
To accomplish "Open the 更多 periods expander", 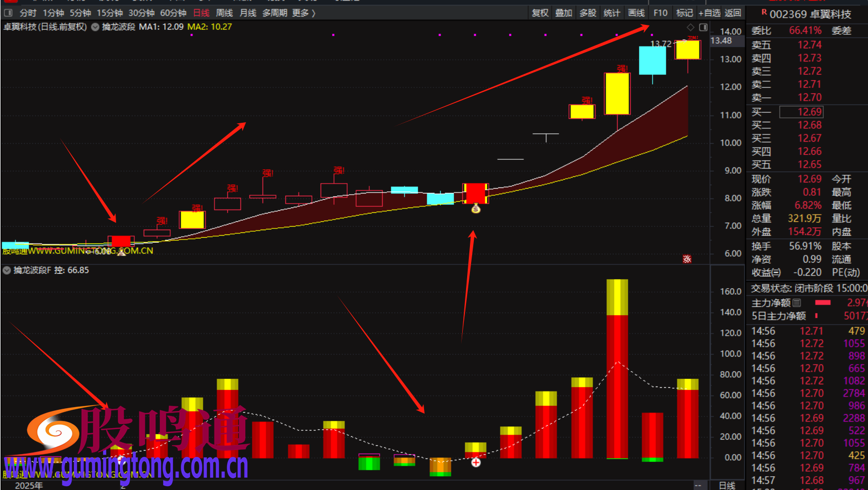I will point(304,13).
